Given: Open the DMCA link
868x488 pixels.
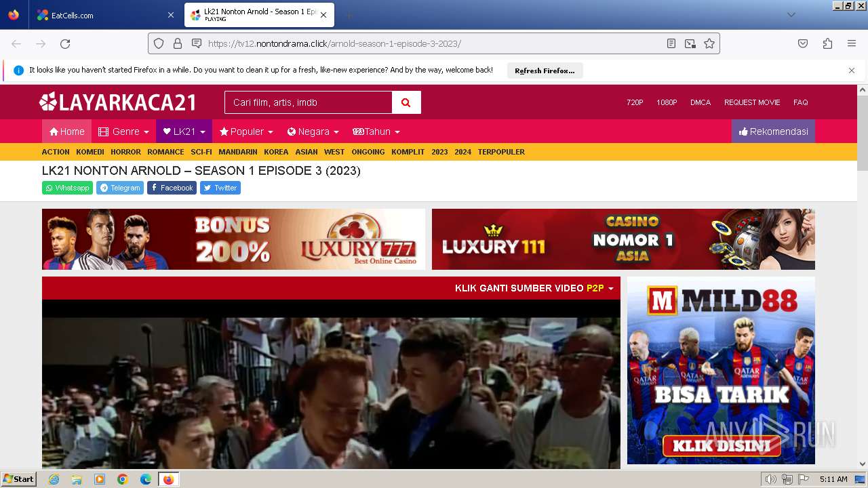Looking at the screenshot, I should (x=701, y=102).
